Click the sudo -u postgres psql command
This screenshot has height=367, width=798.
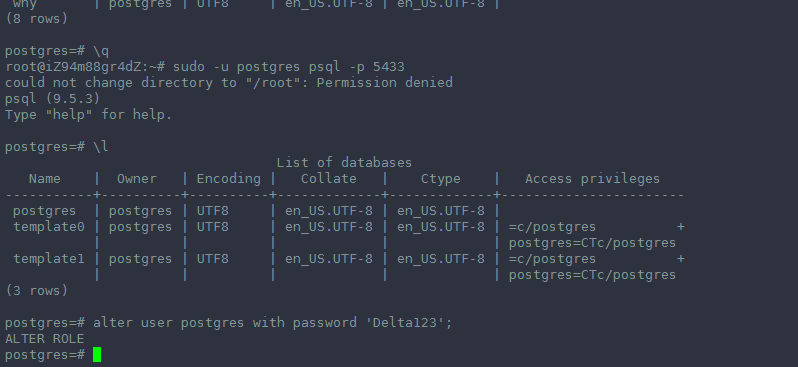289,67
